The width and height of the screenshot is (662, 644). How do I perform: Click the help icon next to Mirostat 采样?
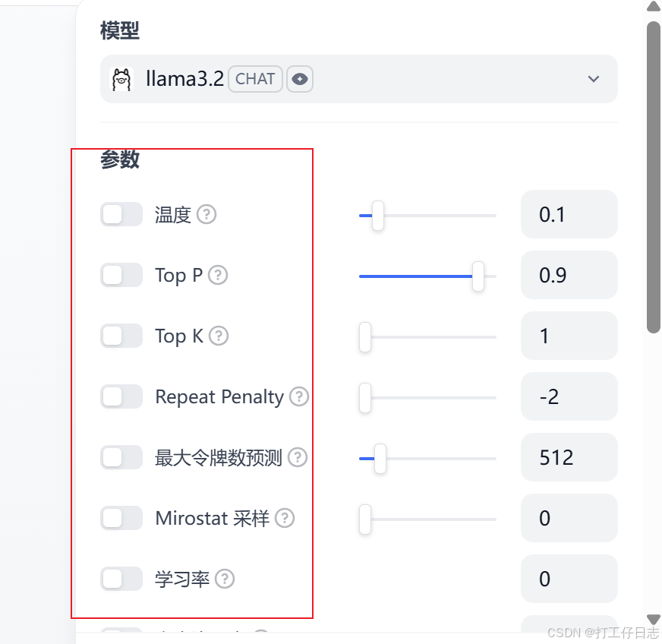click(285, 518)
